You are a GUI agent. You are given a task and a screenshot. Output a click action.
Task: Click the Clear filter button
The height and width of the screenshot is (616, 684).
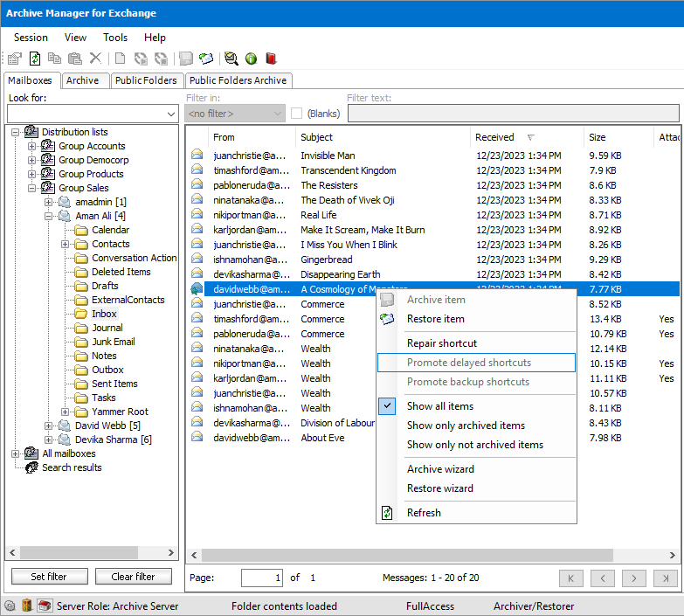[134, 577]
